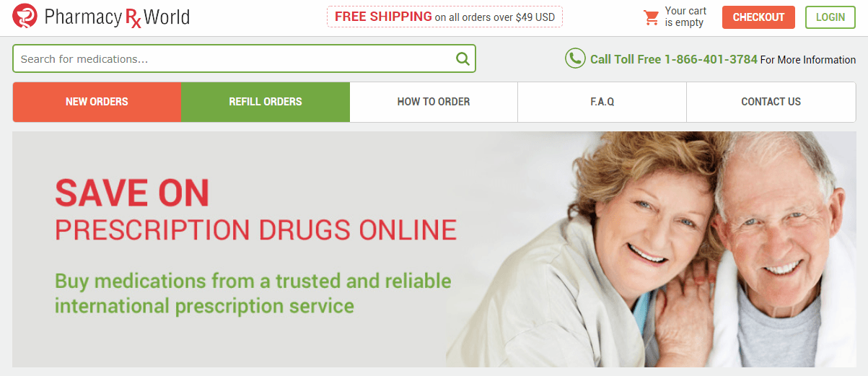
Task: Click the shopping cart icon
Action: 652,17
